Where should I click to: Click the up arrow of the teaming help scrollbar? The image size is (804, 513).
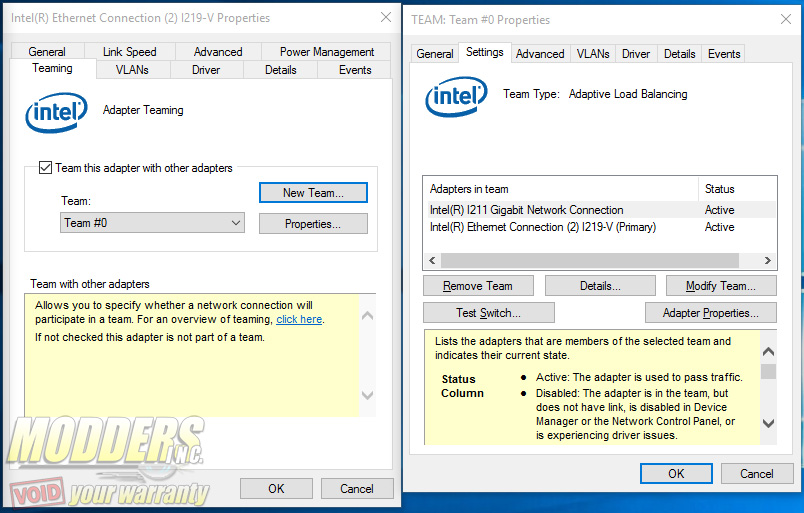368,315
